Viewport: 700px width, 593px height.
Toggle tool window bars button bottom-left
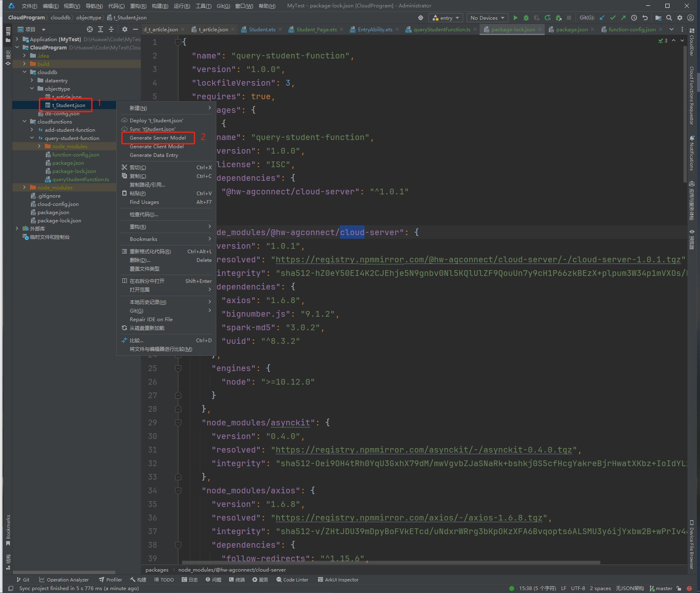click(x=11, y=588)
